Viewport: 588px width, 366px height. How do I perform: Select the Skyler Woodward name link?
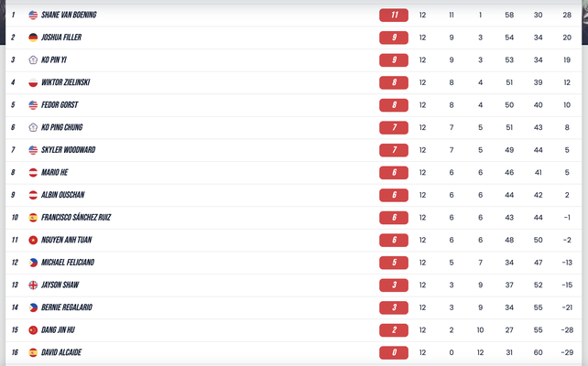point(69,150)
